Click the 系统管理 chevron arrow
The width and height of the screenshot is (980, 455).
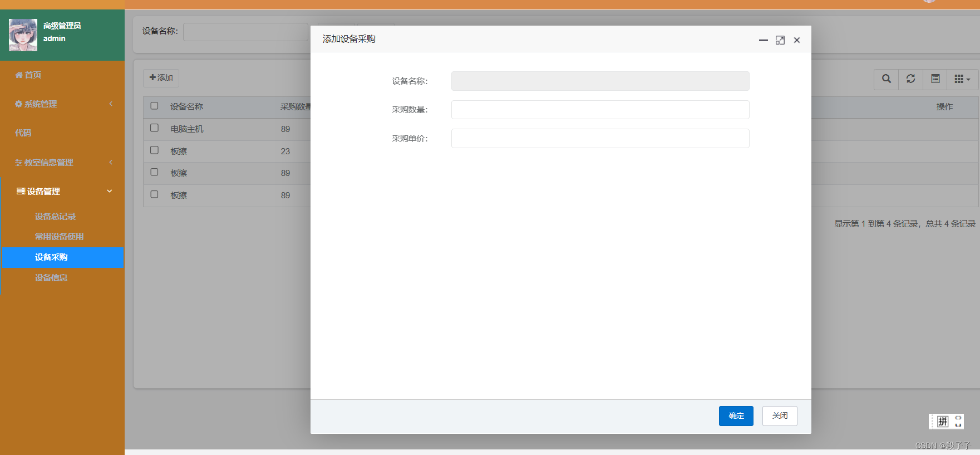111,104
